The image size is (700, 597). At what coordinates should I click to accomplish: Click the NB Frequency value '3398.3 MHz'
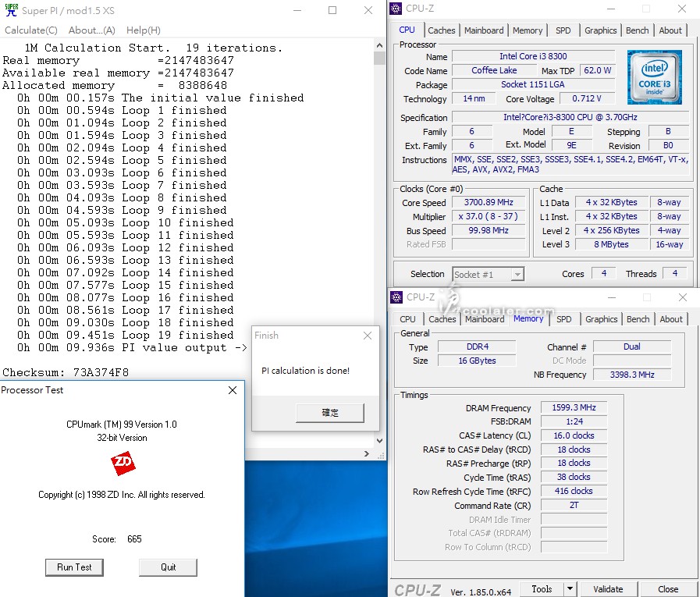pos(632,375)
